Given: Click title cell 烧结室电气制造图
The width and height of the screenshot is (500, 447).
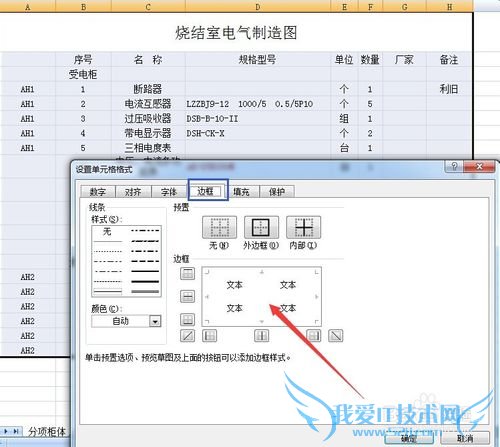Looking at the screenshot, I should point(236,33).
